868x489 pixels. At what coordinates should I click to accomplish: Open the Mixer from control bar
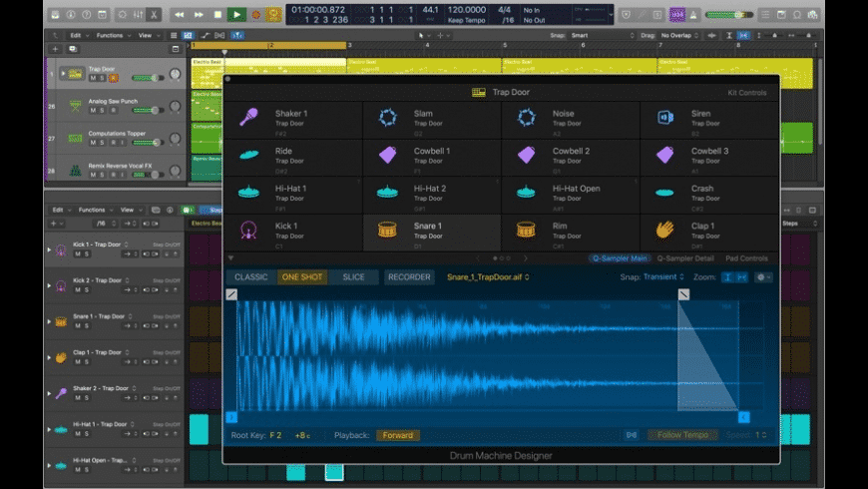point(138,15)
